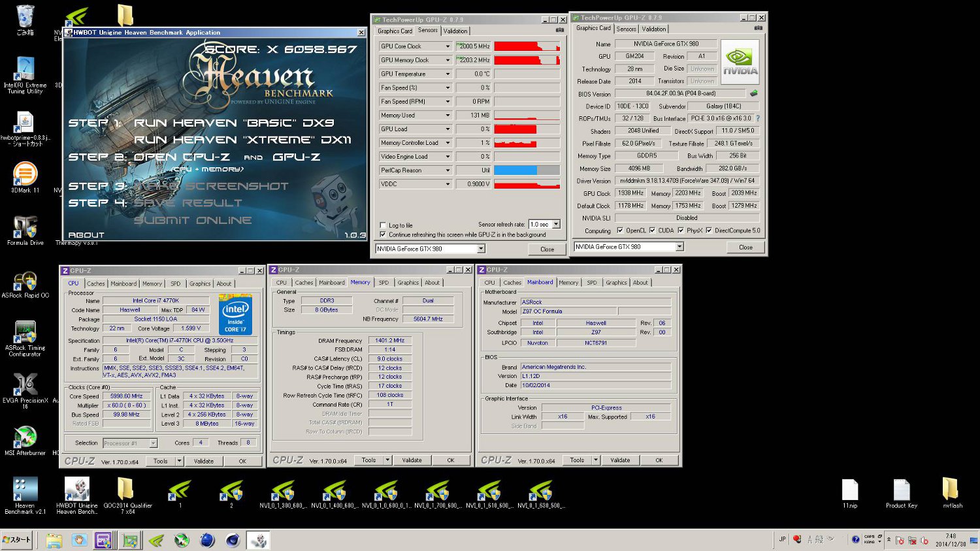Enable Log to file in GPU-Z Sensors
980x551 pixels.
(383, 225)
